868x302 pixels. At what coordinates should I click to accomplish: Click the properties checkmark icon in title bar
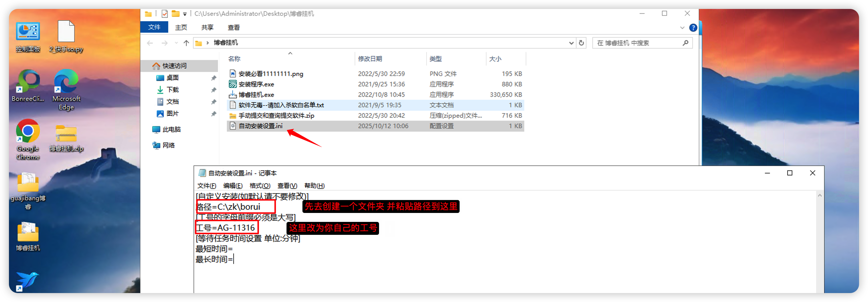pyautogui.click(x=164, y=14)
